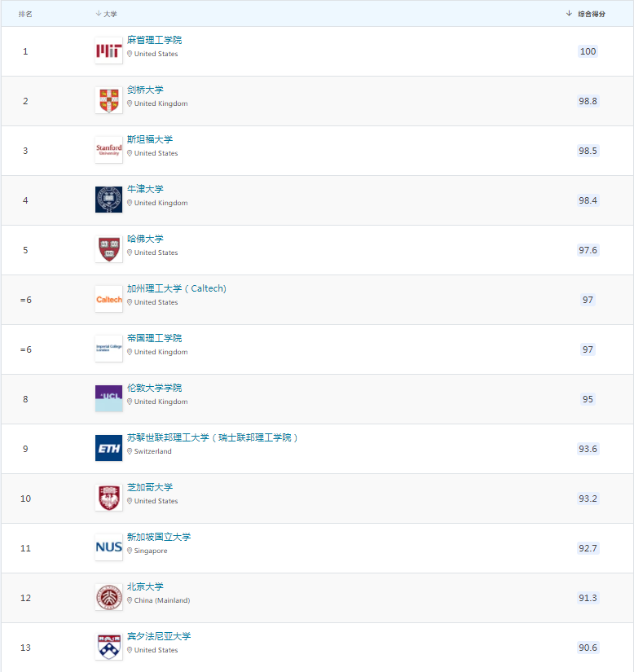
Task: Click the Peking University round seal
Action: pyautogui.click(x=109, y=597)
